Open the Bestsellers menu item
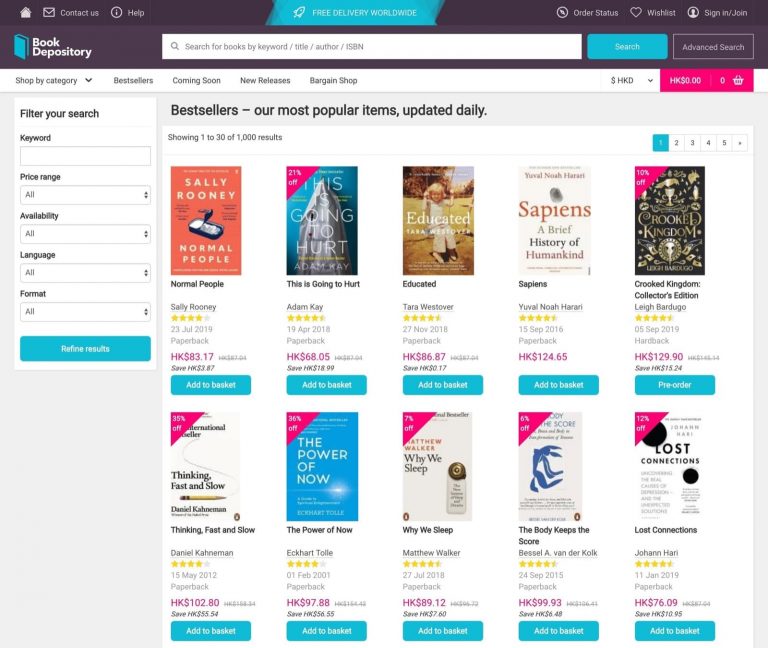Screen dimensions: 768x648 point(133,80)
